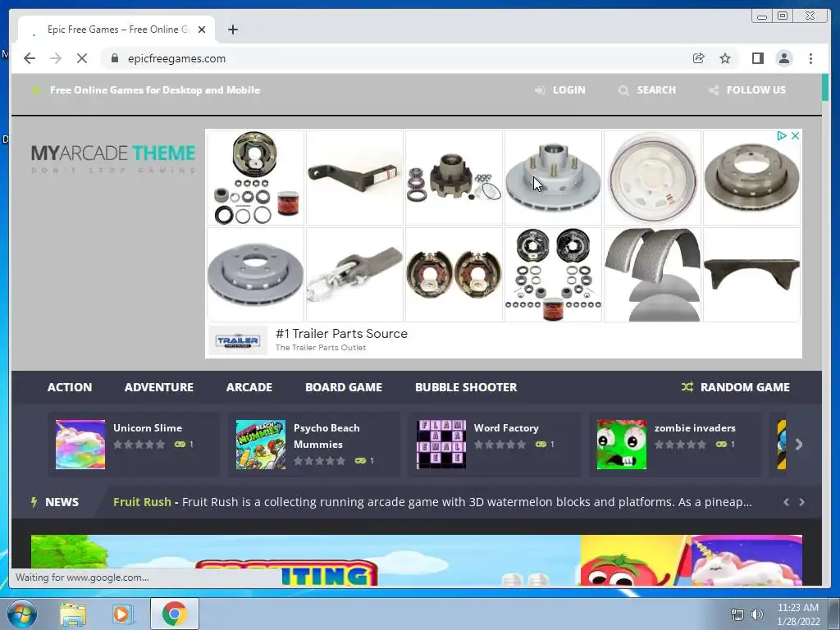Open the SEARCH option in site header
Image resolution: width=840 pixels, height=630 pixels.
pyautogui.click(x=647, y=90)
